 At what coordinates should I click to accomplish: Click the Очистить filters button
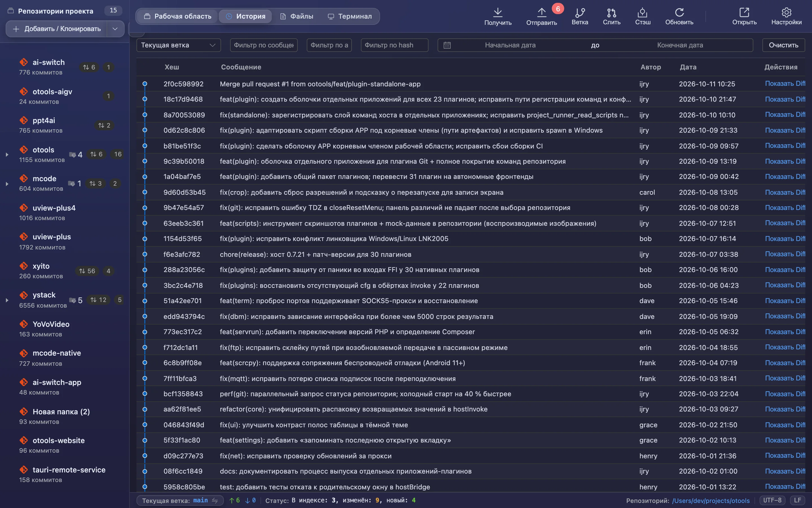[x=784, y=45]
